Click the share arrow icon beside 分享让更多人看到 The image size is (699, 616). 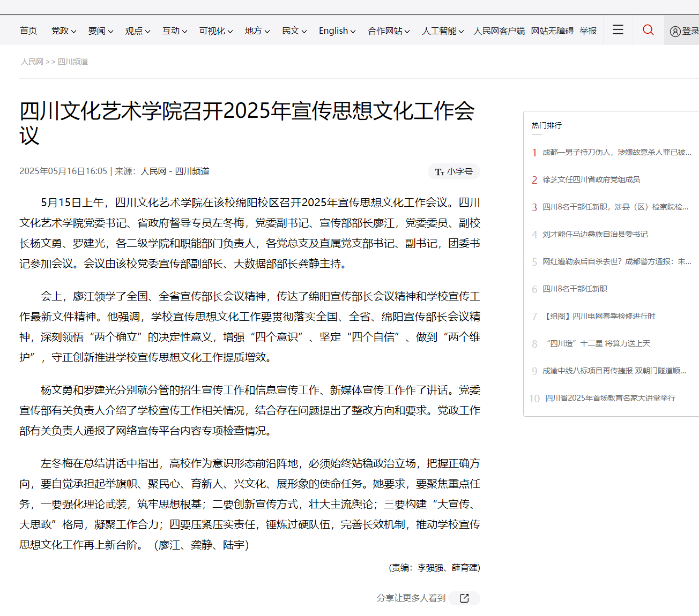[x=463, y=598]
